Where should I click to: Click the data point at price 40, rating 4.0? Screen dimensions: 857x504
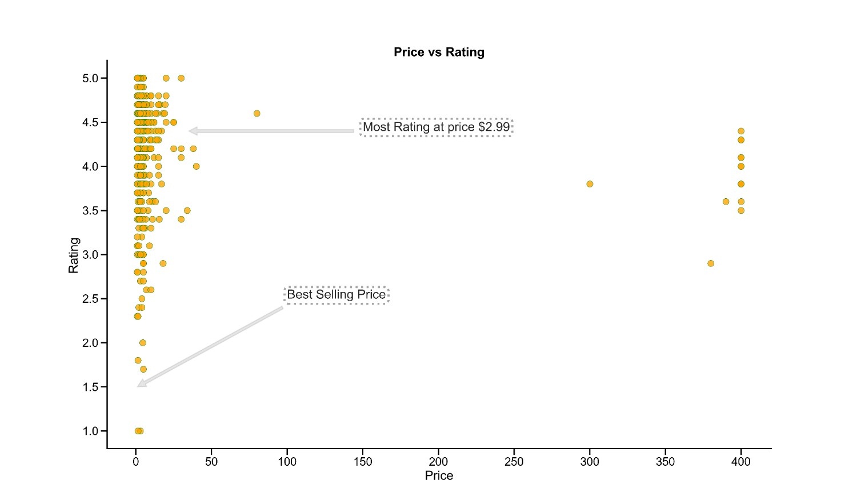tap(196, 167)
